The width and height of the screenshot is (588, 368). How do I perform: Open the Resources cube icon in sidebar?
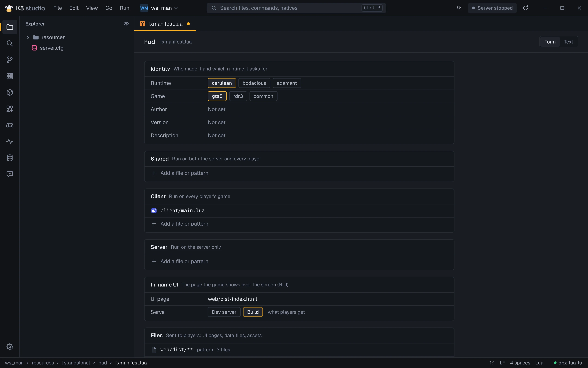click(10, 93)
